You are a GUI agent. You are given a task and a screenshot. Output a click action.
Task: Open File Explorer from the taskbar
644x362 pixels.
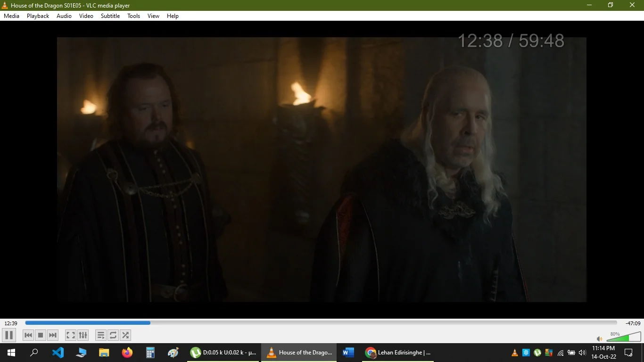pos(104,353)
